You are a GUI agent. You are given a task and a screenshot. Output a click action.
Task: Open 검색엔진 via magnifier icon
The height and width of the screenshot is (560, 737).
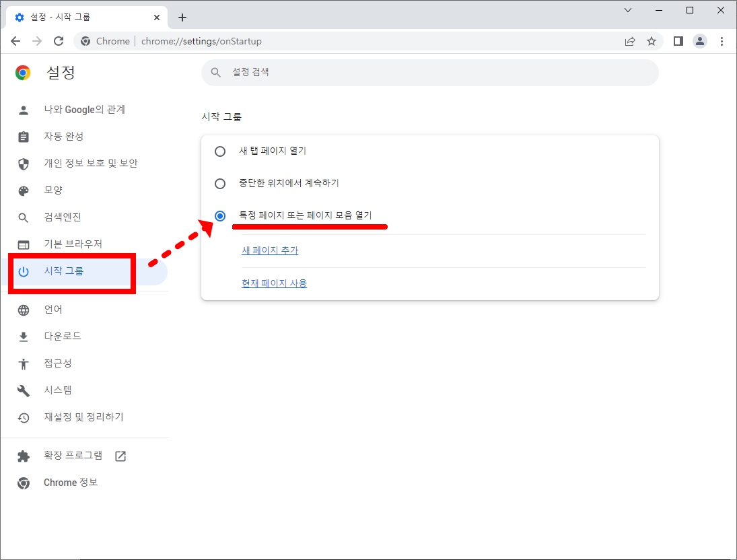[x=24, y=217]
